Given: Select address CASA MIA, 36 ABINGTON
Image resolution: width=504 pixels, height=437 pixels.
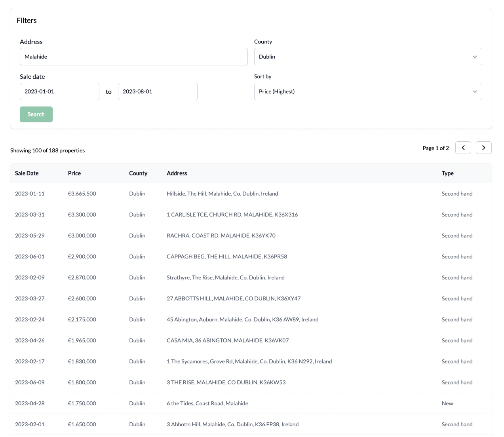Looking at the screenshot, I should pyautogui.click(x=228, y=340).
